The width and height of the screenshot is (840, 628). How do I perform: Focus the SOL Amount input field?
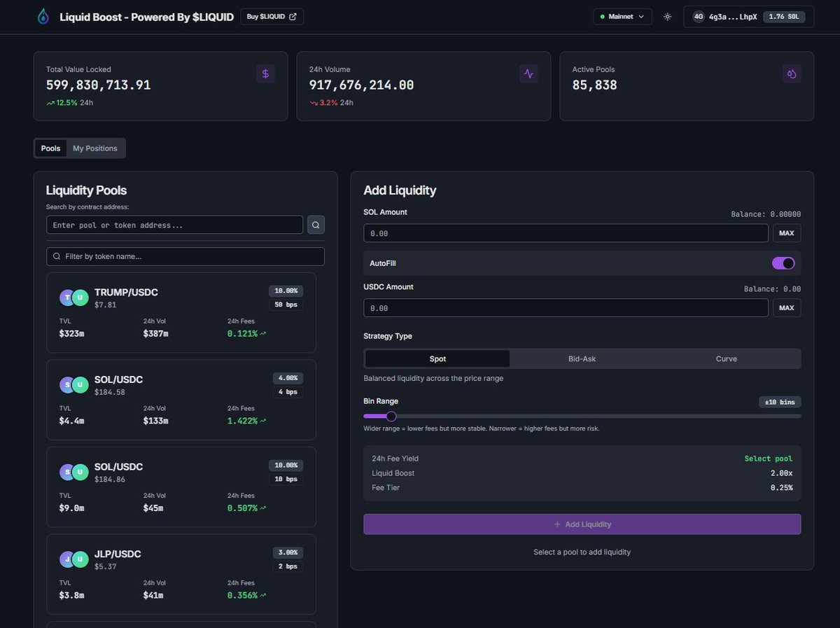pos(566,233)
